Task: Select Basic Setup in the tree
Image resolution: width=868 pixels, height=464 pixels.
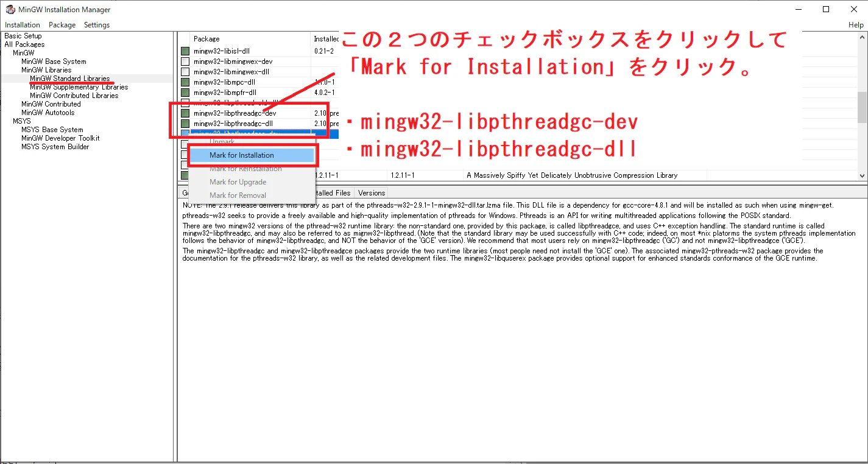Action: pos(23,36)
